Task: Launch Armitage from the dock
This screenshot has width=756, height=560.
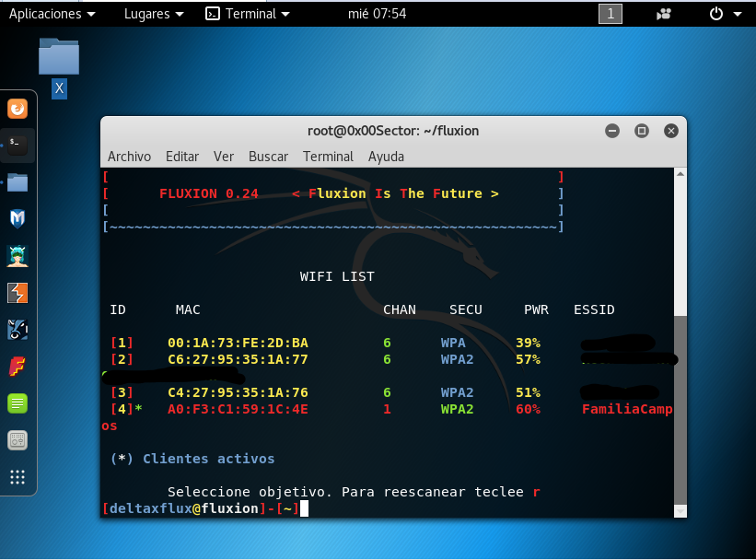Action: [x=17, y=256]
